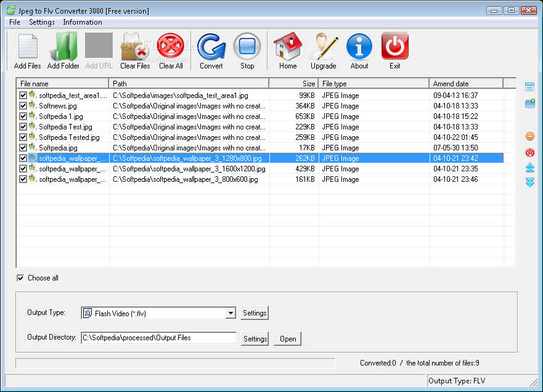Uncheck the 1600x1200 wallpaper checkbox
The height and width of the screenshot is (392, 543).
[23, 169]
